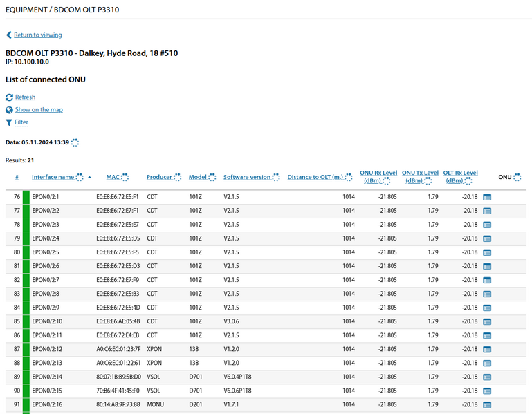Sort table by Software version
Screen dimensions: 532x414
[246, 177]
